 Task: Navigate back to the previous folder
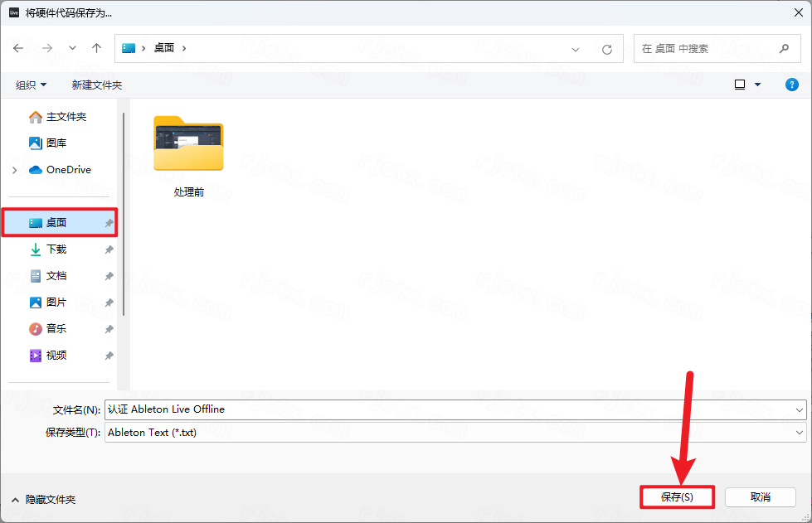click(x=18, y=48)
